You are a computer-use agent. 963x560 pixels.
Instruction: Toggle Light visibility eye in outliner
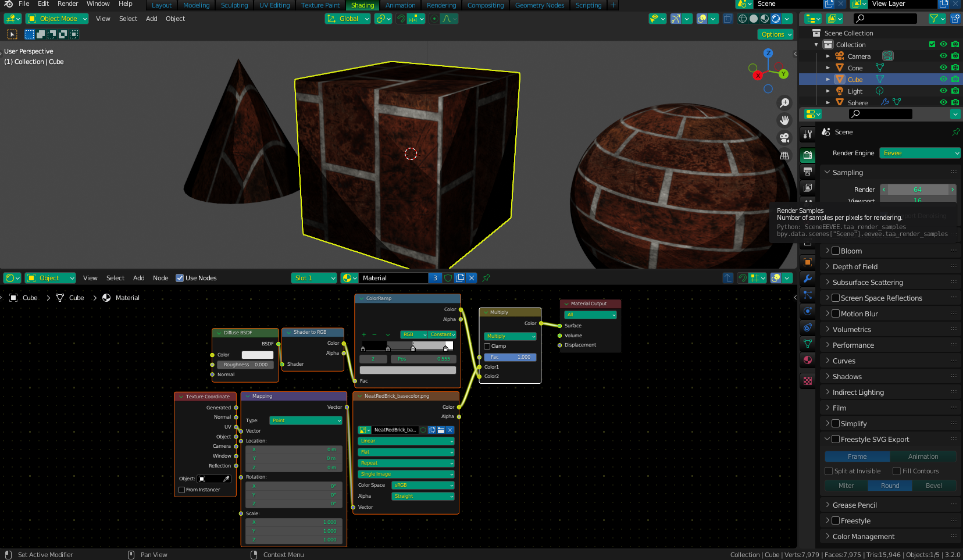(x=943, y=91)
